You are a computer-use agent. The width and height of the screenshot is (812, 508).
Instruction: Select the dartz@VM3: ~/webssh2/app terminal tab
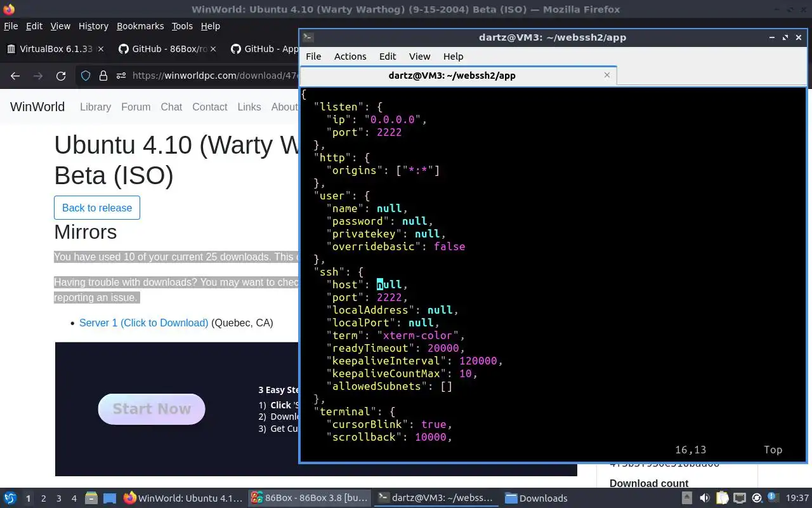(458, 75)
